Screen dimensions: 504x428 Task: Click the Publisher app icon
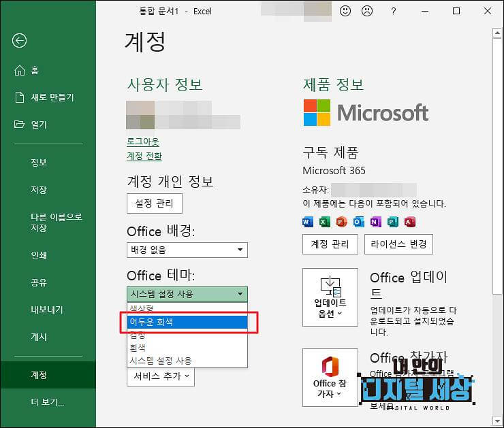click(393, 222)
